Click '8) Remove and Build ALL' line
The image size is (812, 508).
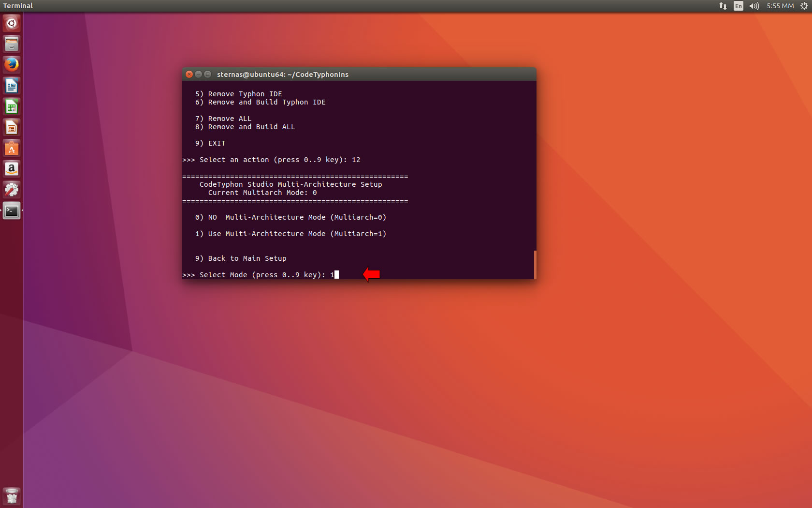coord(245,127)
